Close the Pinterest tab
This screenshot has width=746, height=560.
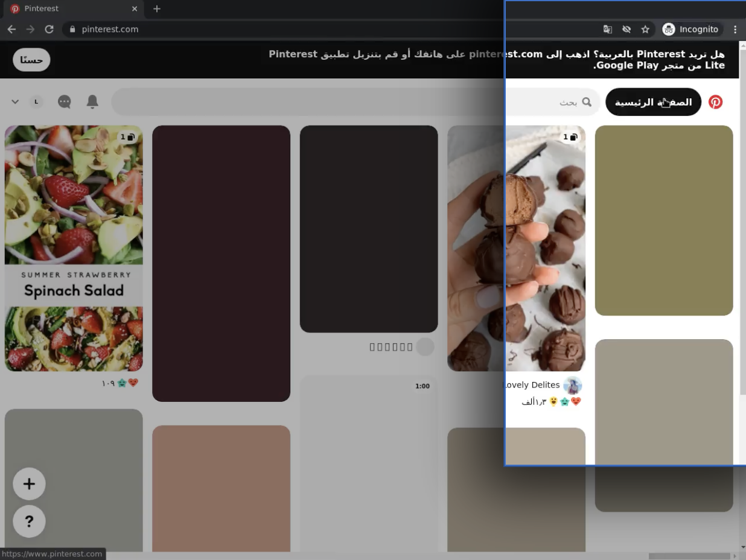[x=135, y=8]
